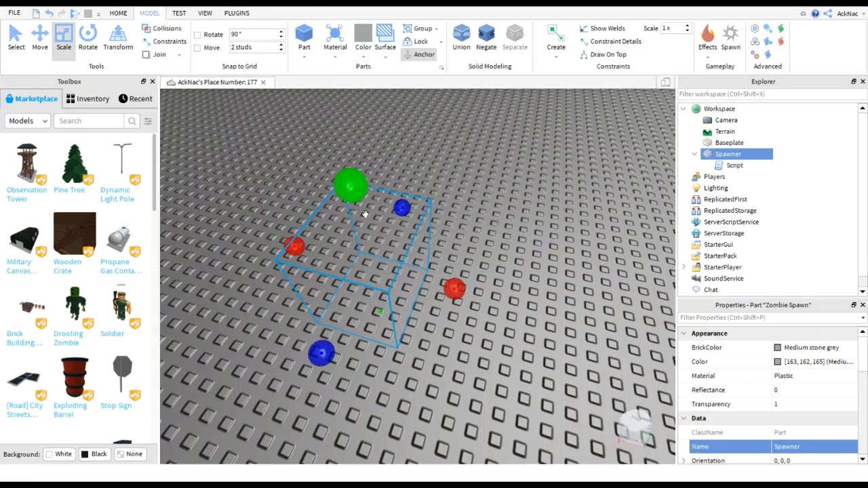Click the toolbox search magnifier button
Viewport: 868px width, 488px height.
pos(132,121)
